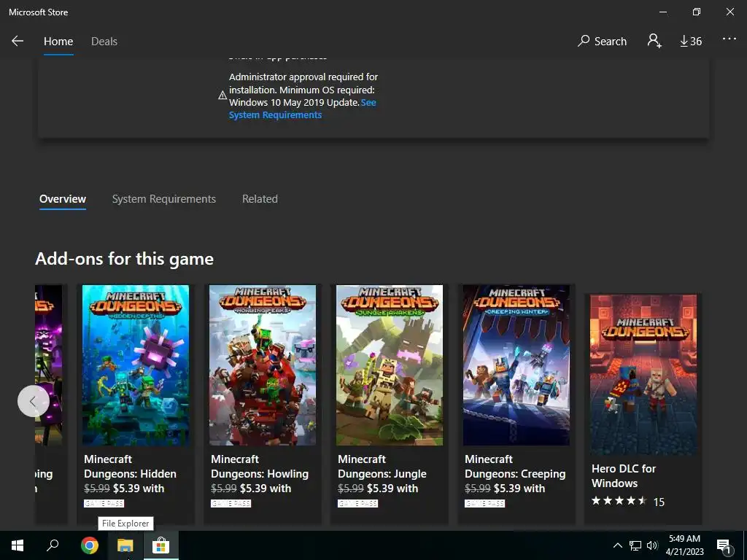Click the Hero DLC for Windows title
This screenshot has height=560, width=747.
tap(624, 475)
